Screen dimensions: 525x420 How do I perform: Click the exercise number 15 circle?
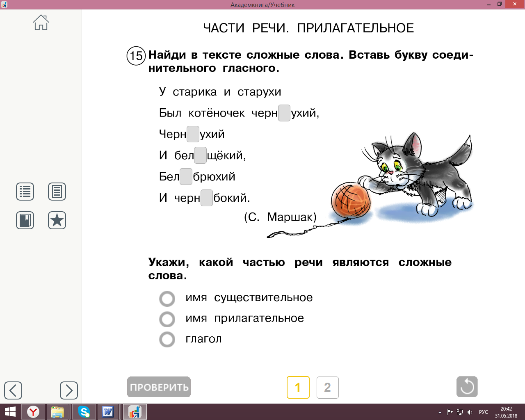(136, 55)
